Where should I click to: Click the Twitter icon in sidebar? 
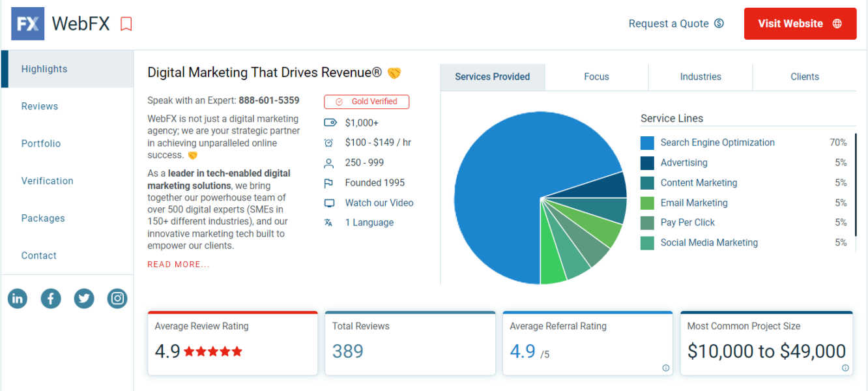(84, 298)
